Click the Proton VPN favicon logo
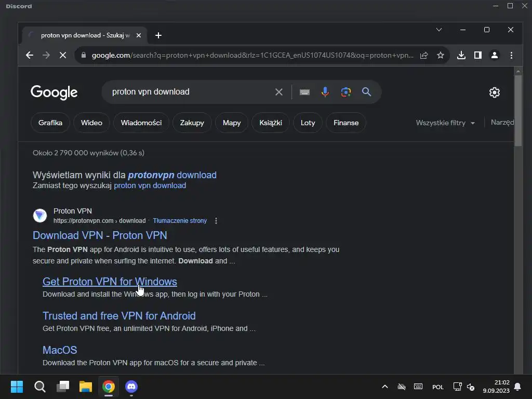532x399 pixels. pyautogui.click(x=40, y=216)
